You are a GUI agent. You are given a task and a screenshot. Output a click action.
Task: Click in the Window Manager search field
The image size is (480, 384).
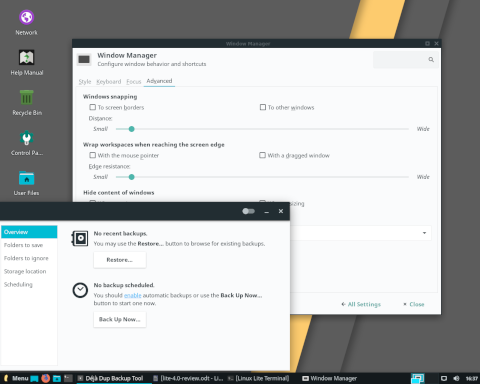(x=406, y=60)
